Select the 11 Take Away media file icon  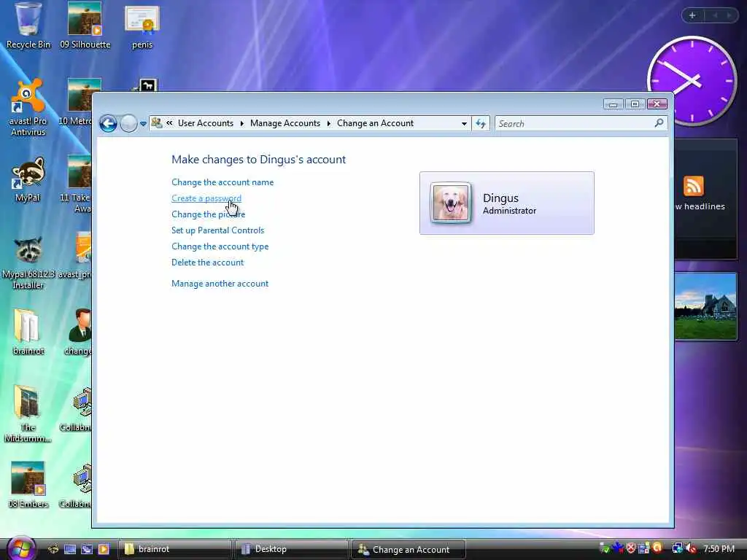tap(79, 184)
